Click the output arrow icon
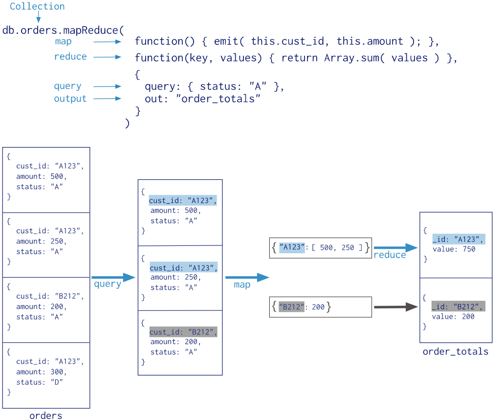 click(x=109, y=99)
